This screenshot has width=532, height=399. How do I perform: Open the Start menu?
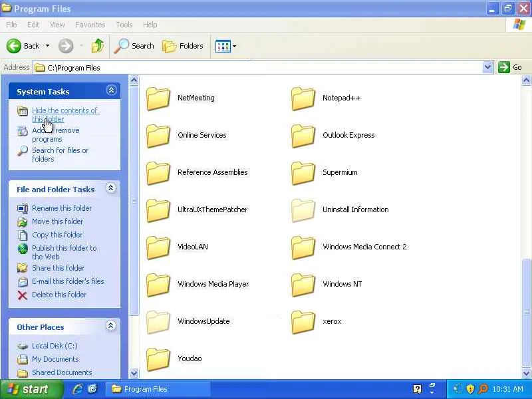[31, 389]
